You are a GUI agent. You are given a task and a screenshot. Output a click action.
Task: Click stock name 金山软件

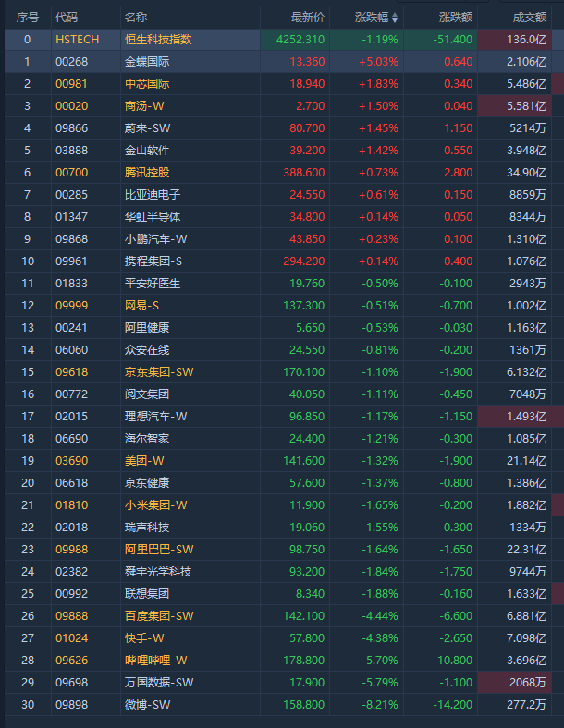(147, 151)
